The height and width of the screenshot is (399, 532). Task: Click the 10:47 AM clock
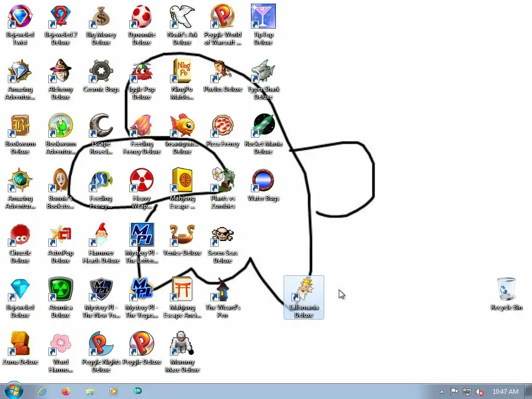505,392
